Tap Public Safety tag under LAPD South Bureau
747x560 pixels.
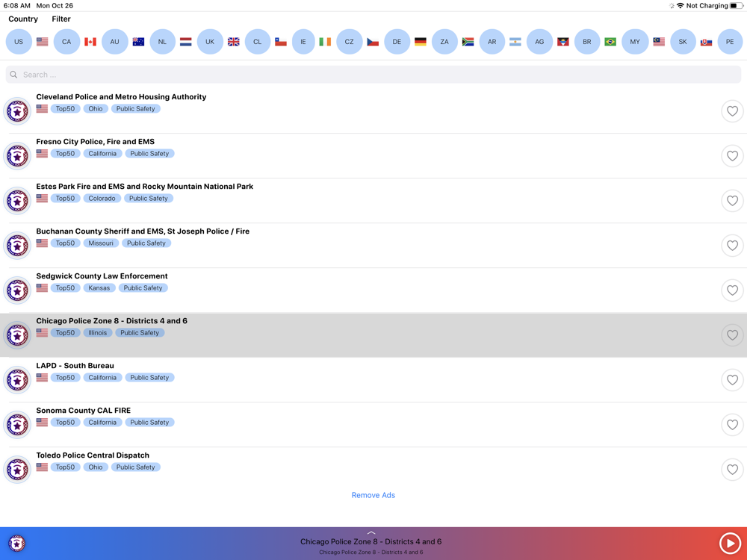pos(149,377)
